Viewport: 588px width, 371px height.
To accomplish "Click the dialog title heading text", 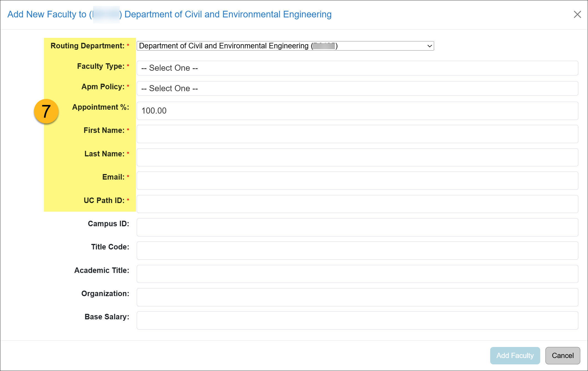I will (x=169, y=14).
